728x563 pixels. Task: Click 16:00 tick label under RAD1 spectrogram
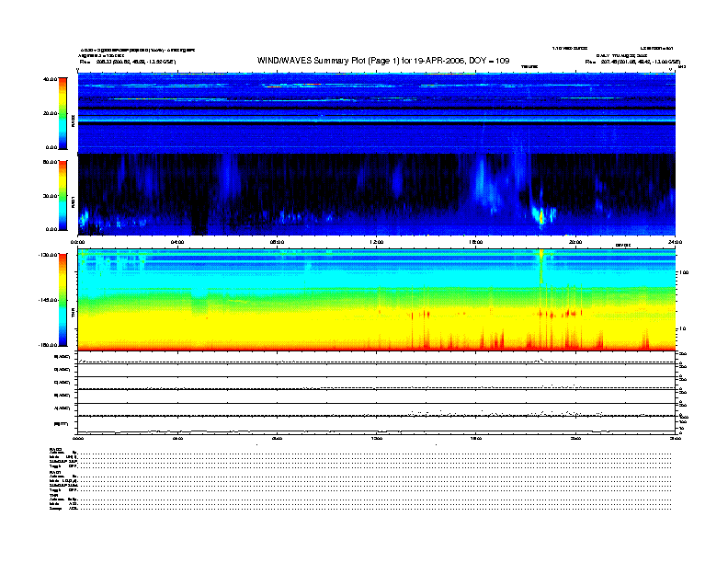pyautogui.click(x=475, y=242)
